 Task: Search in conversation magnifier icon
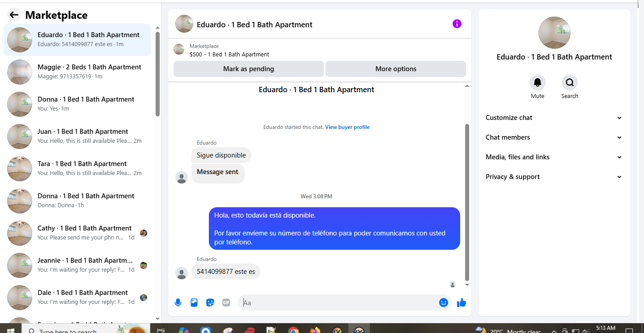point(570,82)
